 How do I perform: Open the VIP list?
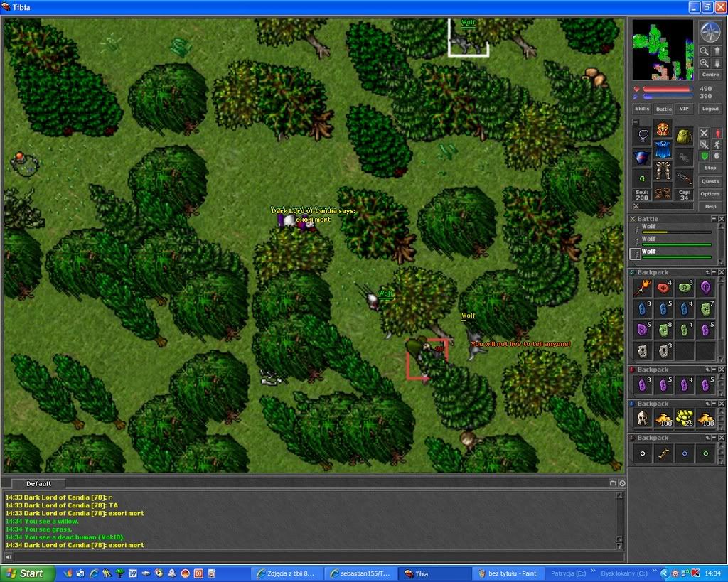click(684, 109)
